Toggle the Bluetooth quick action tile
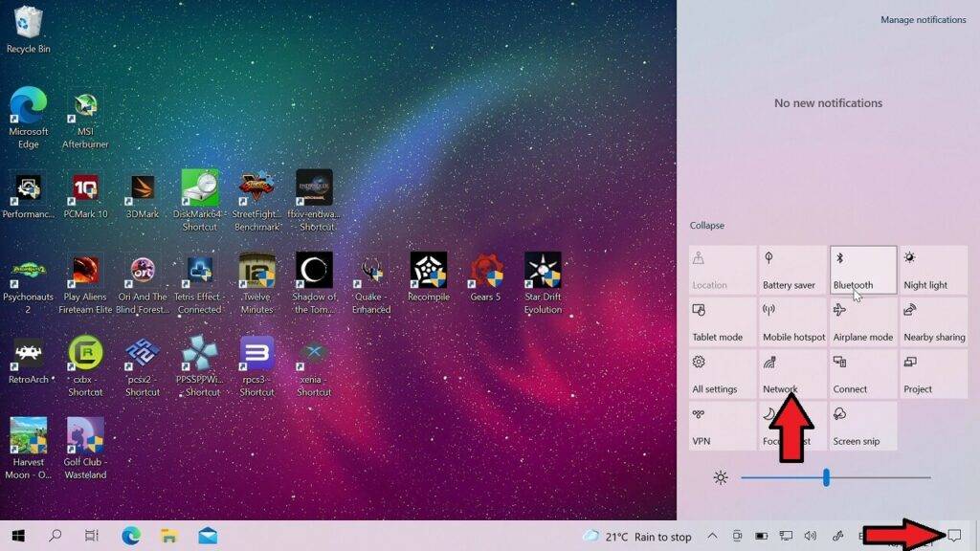 point(862,270)
